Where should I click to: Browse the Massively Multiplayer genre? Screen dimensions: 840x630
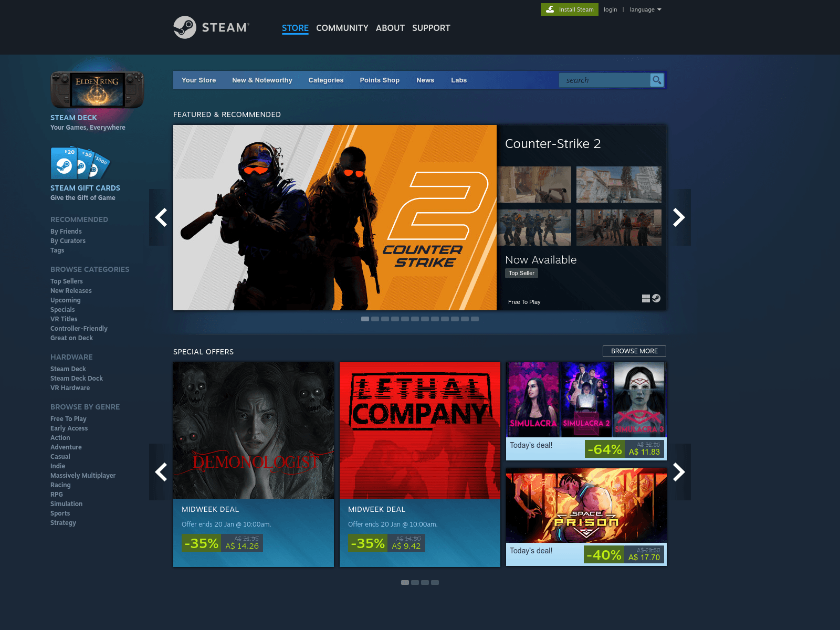[x=83, y=476]
